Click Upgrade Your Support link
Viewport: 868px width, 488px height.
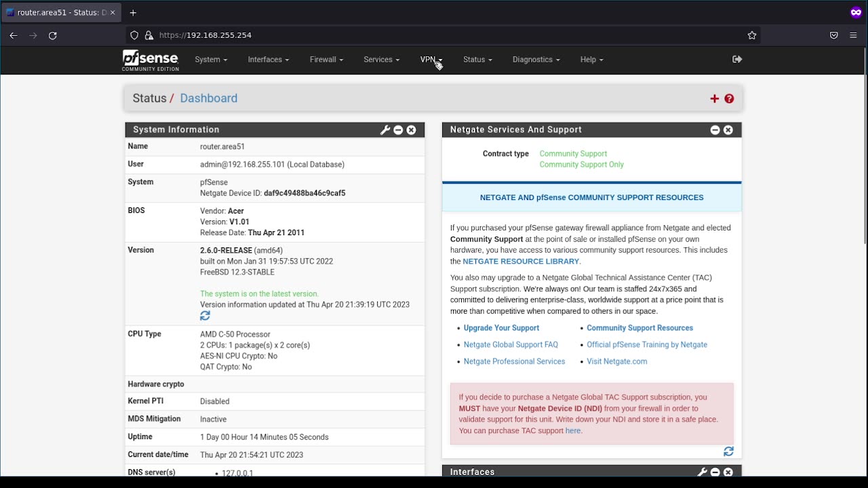tap(501, 328)
